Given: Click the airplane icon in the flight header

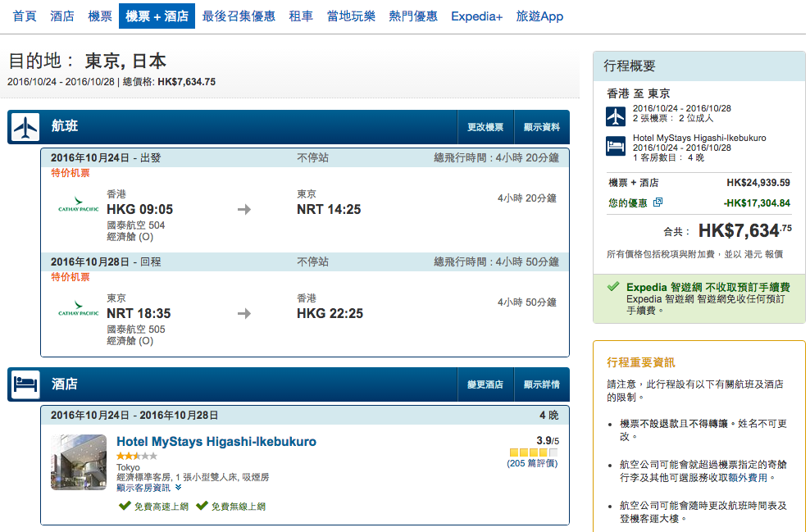Looking at the screenshot, I should 25,127.
